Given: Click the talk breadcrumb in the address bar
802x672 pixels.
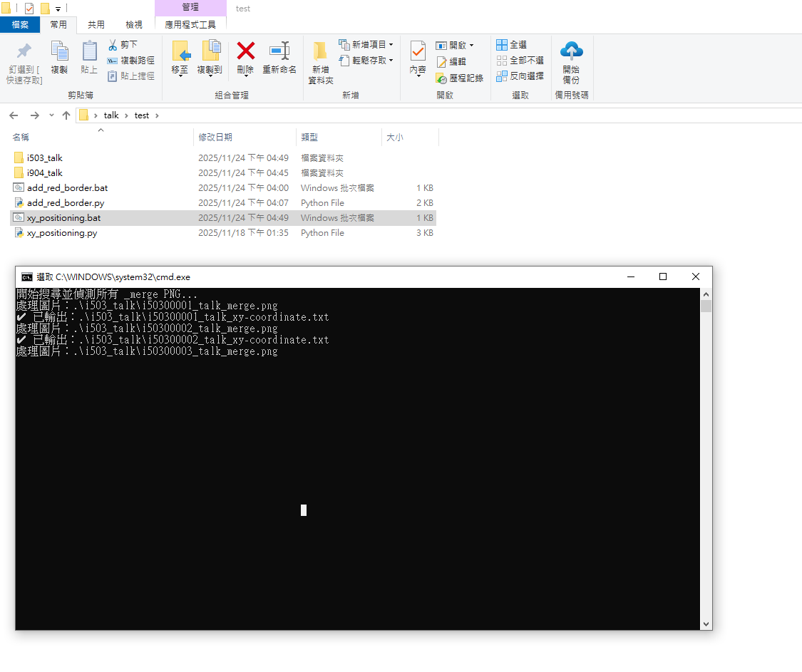Looking at the screenshot, I should pos(111,115).
